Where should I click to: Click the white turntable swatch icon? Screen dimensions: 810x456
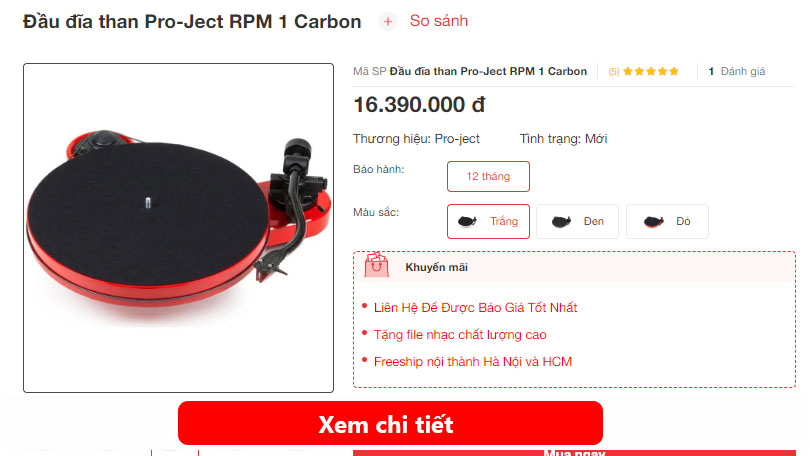pos(468,222)
